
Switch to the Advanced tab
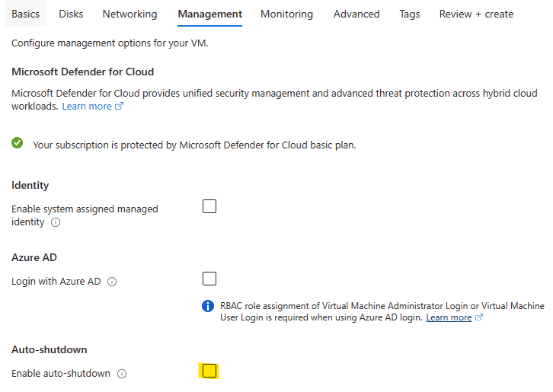pos(356,14)
